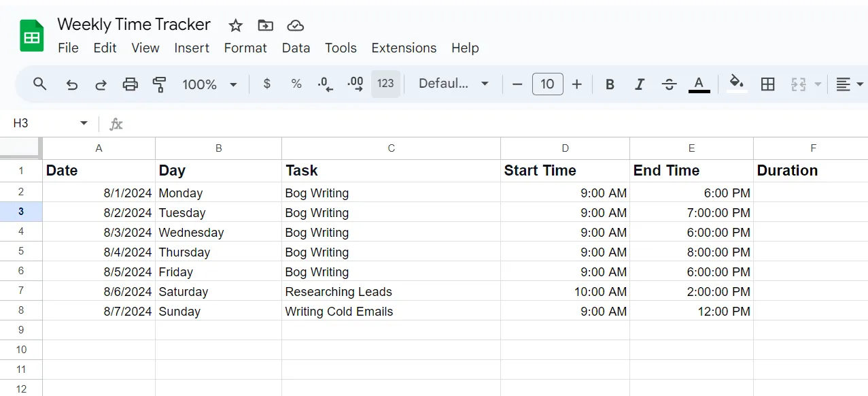Open the Tools menu

pos(341,48)
